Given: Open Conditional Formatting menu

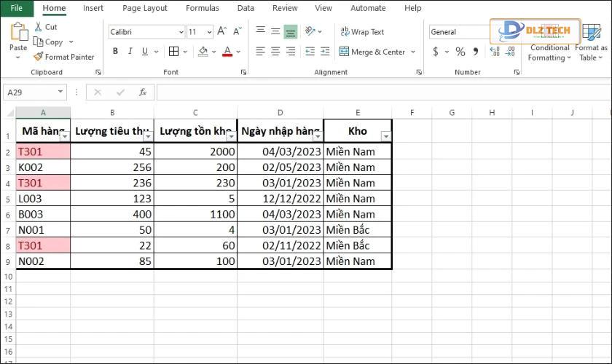Looking at the screenshot, I should click(x=549, y=52).
